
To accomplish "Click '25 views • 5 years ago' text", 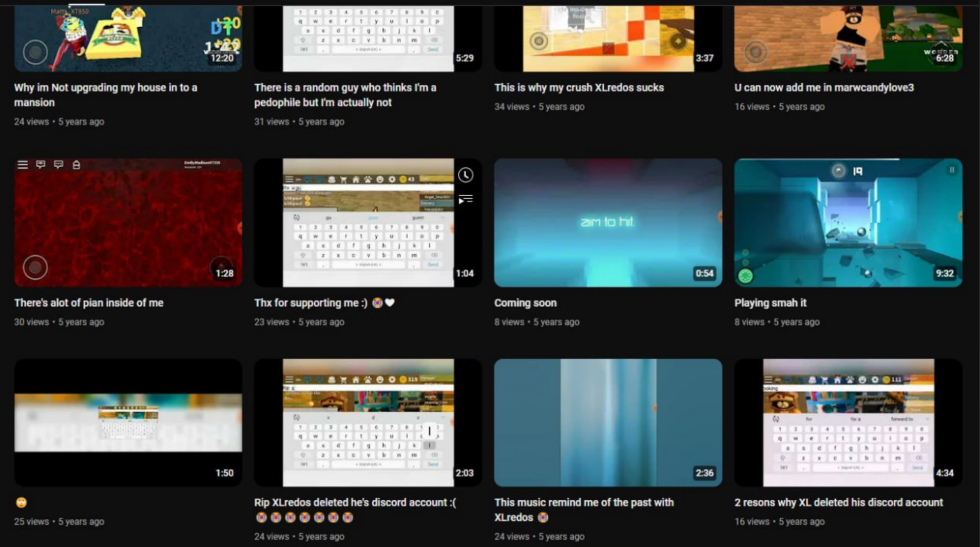I will 59,521.
